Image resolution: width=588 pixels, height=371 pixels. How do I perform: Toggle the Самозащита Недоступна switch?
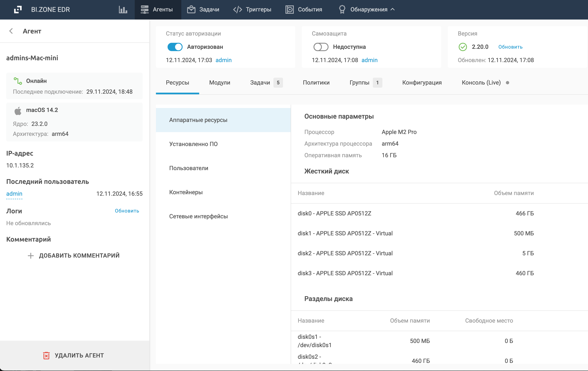click(321, 47)
